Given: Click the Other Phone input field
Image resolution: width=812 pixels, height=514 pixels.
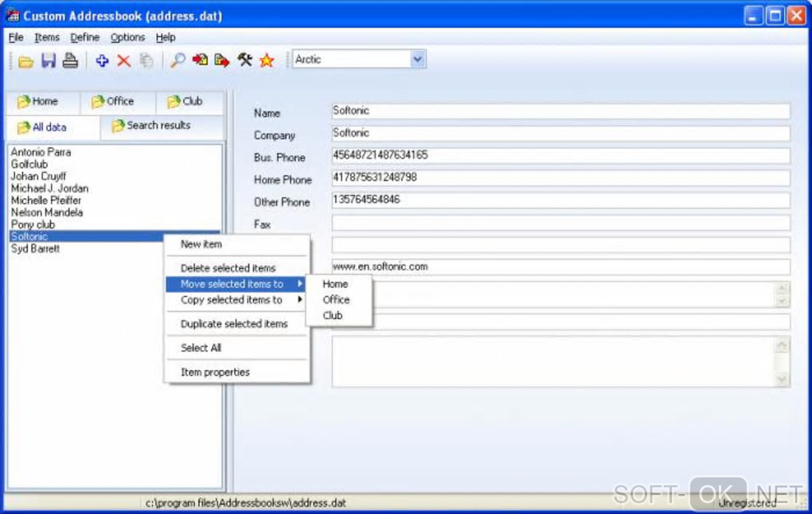Looking at the screenshot, I should (x=561, y=200).
